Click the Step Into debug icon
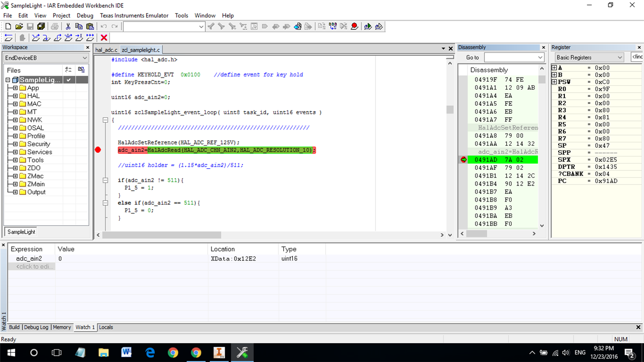 (47, 38)
